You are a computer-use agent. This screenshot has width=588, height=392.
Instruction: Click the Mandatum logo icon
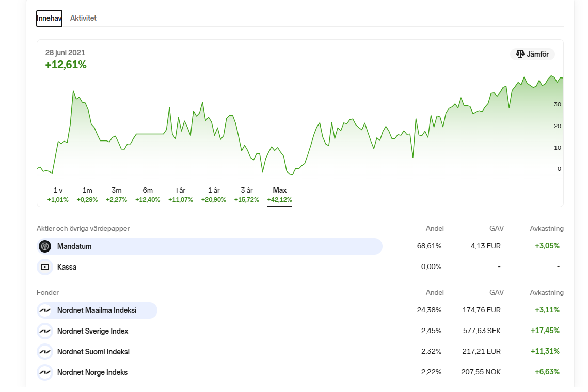(45, 246)
